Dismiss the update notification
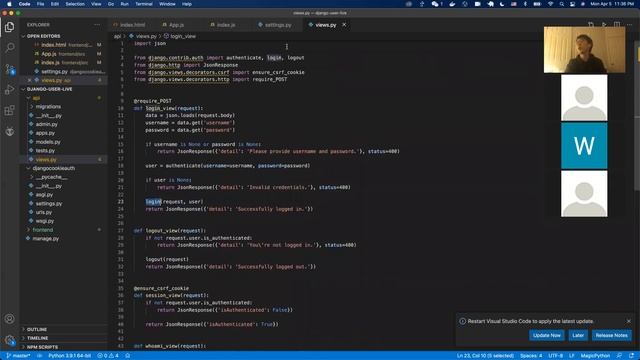This screenshot has width=640, height=360. coord(629,321)
